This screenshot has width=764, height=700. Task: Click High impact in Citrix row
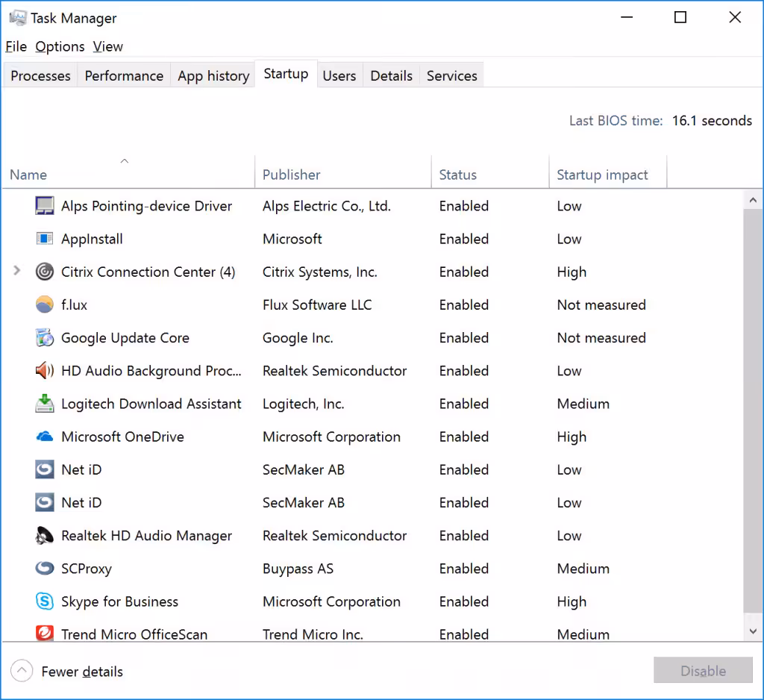(x=572, y=272)
